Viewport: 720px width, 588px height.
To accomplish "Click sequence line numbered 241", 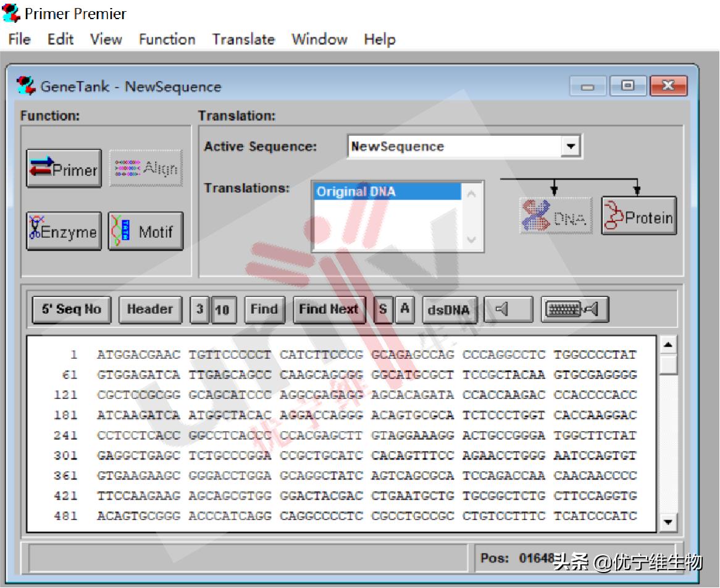I will 345,435.
